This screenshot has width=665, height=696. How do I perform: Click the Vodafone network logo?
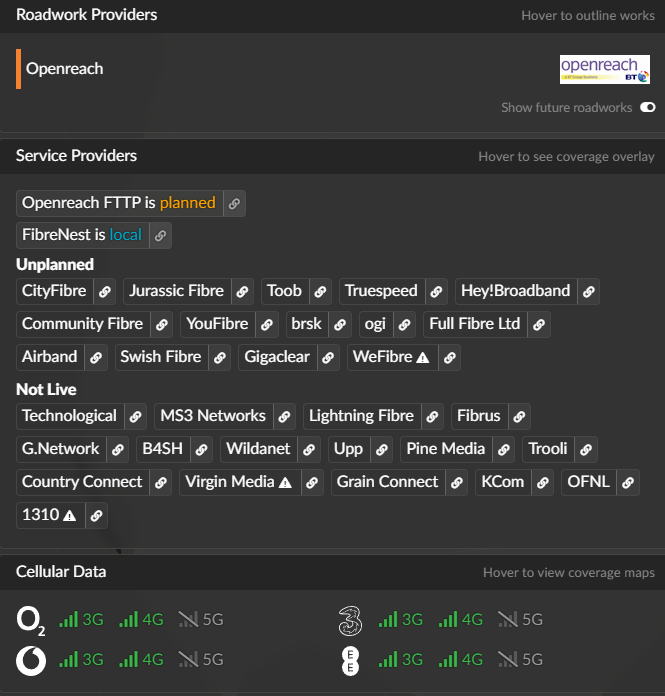[31, 660]
